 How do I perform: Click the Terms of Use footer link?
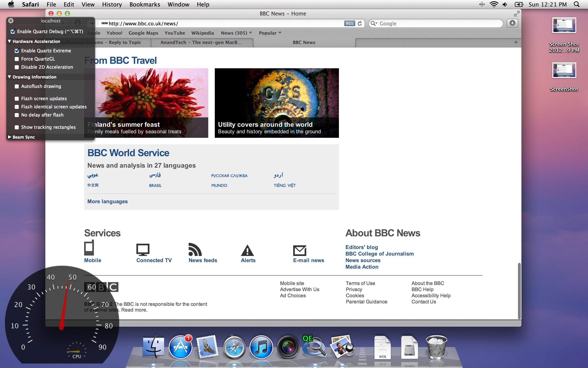360,283
